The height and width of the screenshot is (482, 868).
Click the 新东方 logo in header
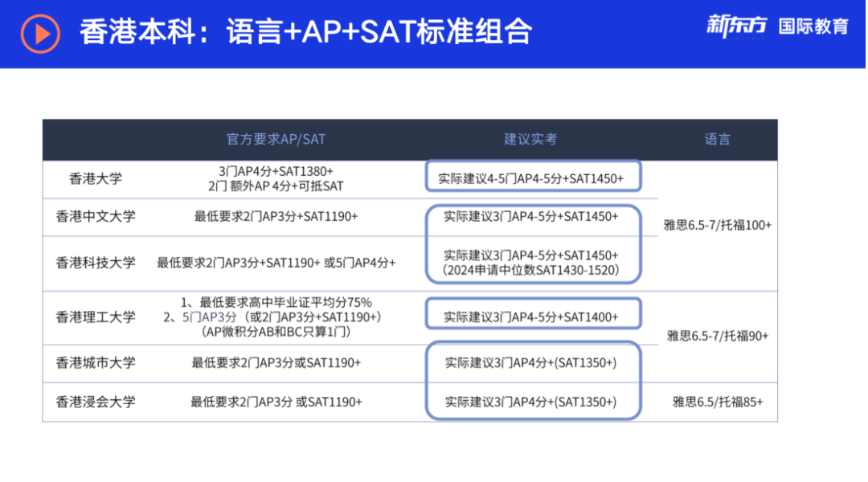pos(737,26)
